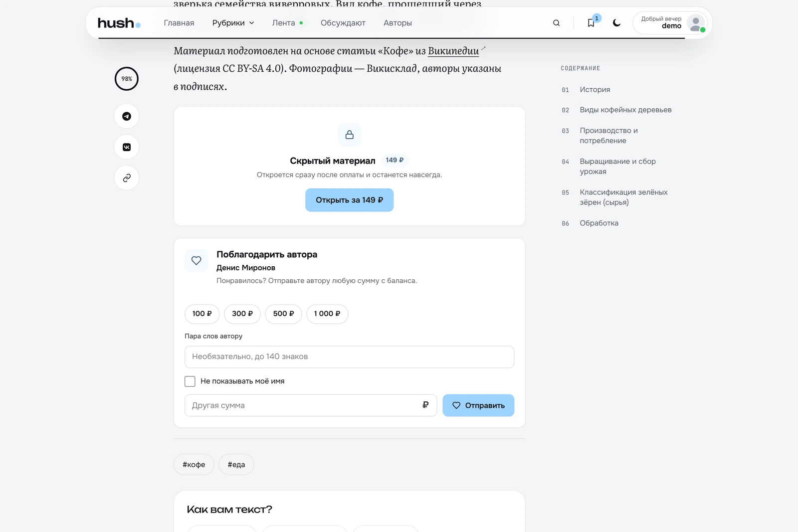Jump to Обработка in contents
Image resolution: width=798 pixels, height=532 pixels.
[599, 223]
